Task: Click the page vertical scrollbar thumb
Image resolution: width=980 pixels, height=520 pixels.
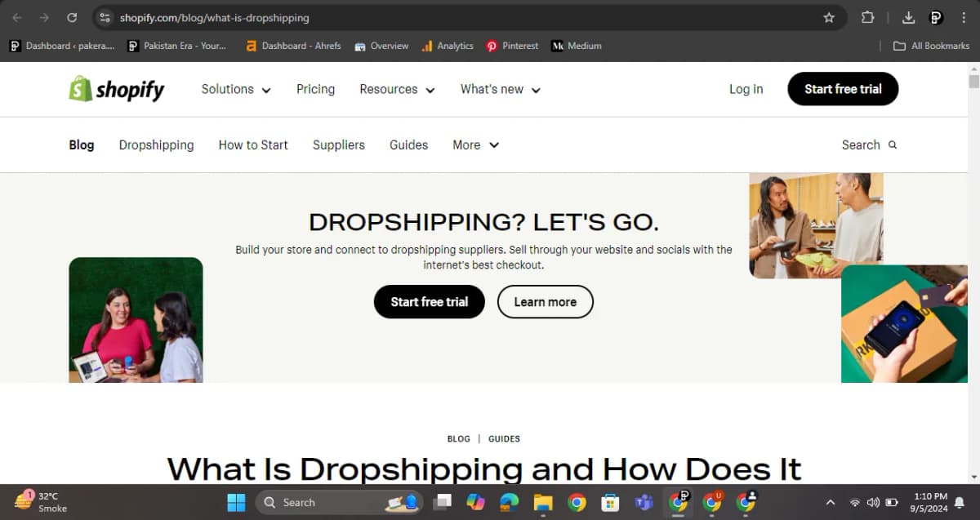Action: pyautogui.click(x=973, y=82)
